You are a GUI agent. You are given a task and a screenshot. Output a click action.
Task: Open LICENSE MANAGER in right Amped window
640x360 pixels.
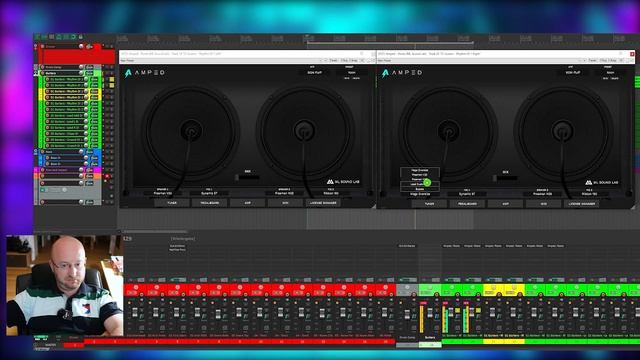click(582, 204)
